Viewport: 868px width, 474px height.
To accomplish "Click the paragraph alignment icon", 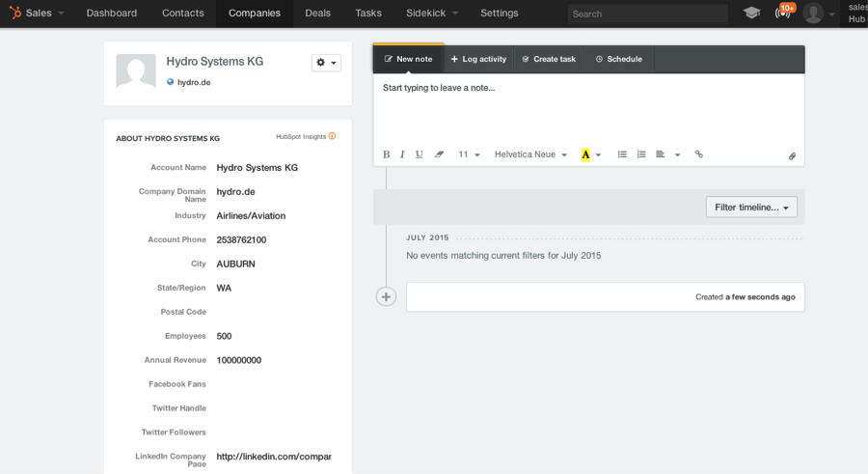I will 661,154.
